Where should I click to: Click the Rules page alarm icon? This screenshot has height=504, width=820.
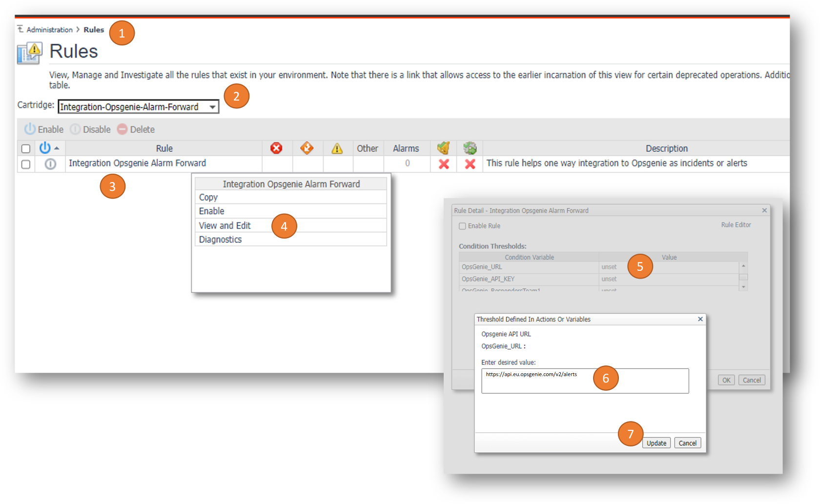30,53
